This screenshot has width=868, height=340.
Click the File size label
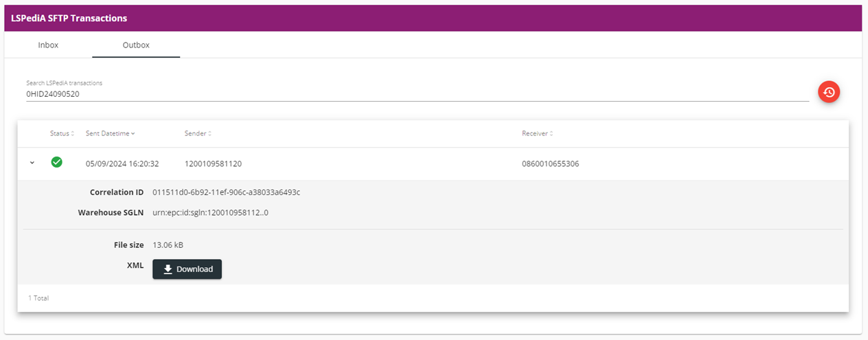129,245
